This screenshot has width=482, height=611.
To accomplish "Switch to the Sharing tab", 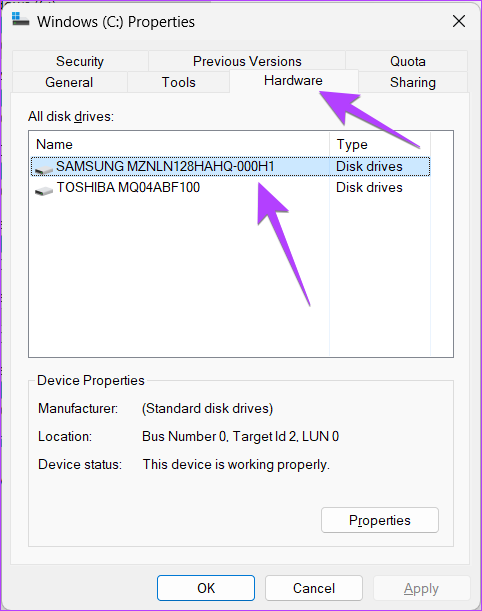I will click(413, 82).
